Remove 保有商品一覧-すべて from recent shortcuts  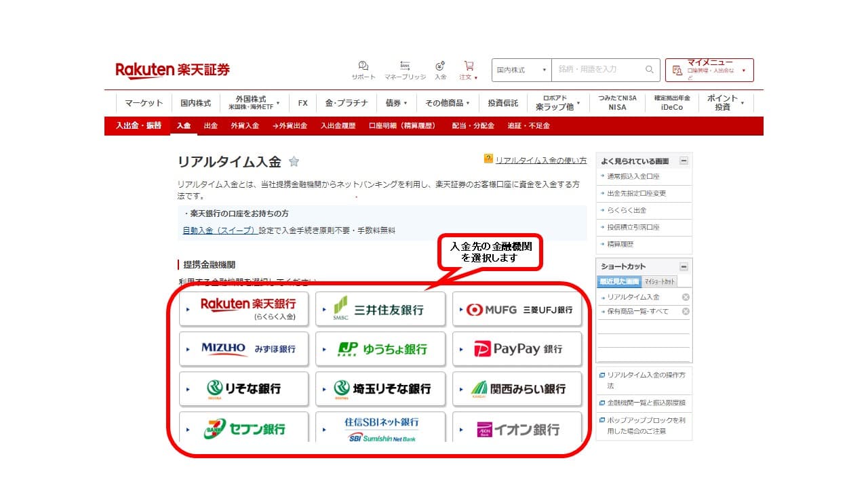(686, 311)
